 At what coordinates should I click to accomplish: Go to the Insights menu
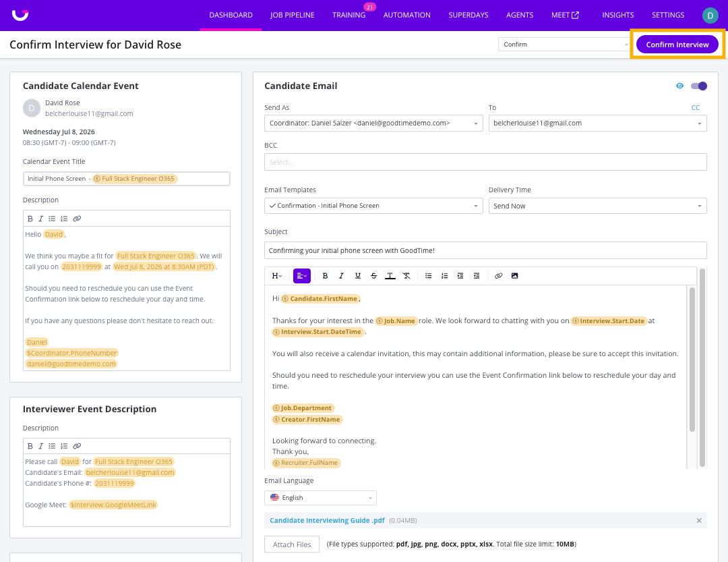click(x=617, y=15)
